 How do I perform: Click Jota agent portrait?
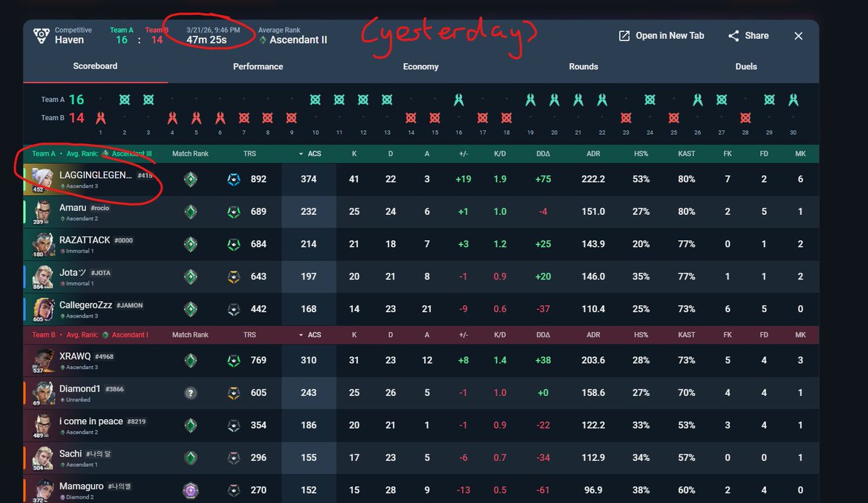click(x=43, y=276)
